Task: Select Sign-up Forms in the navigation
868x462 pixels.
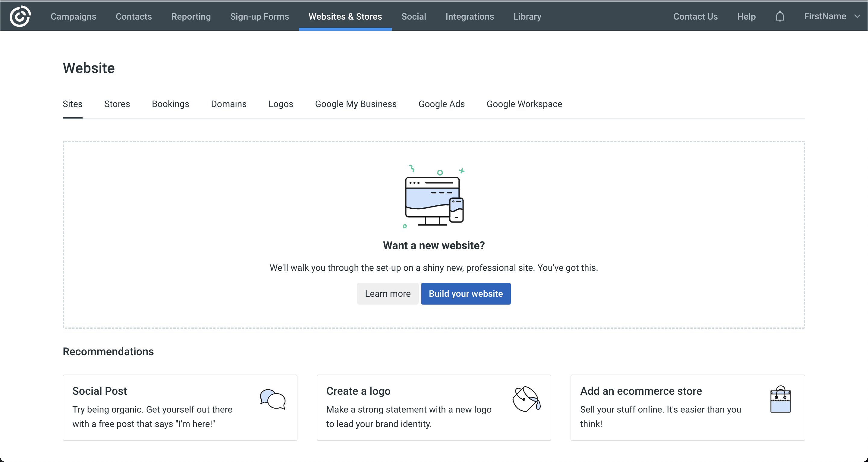Action: pos(259,16)
